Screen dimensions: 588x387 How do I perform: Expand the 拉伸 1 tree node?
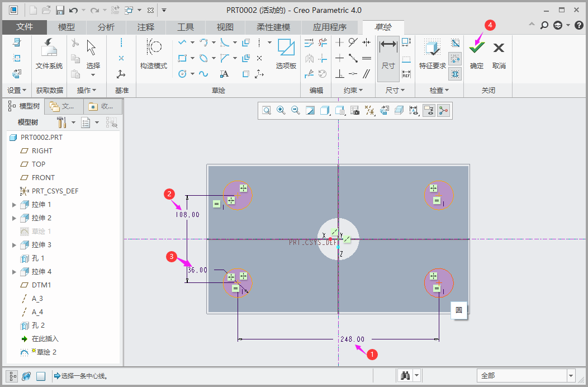(14, 205)
